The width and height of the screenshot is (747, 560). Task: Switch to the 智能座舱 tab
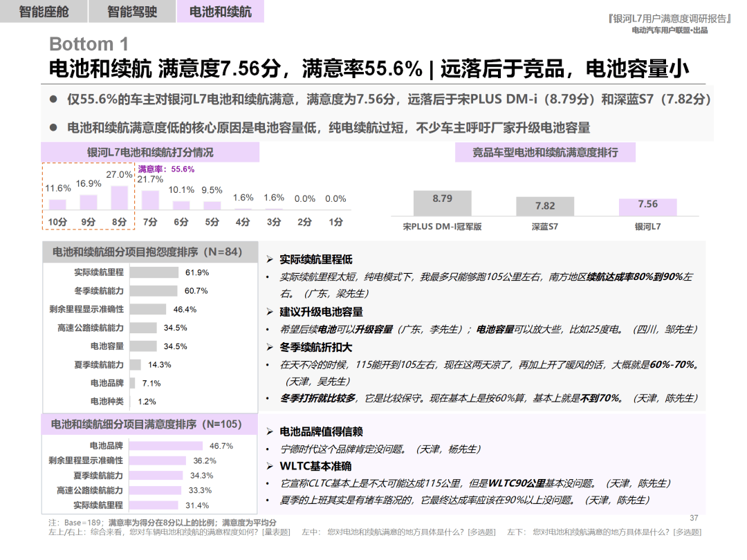44,12
